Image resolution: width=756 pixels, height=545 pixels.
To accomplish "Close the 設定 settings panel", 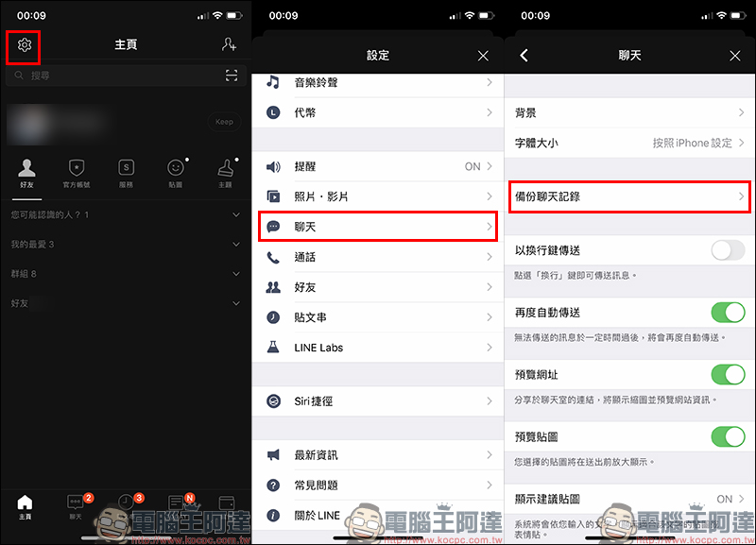I will click(483, 56).
